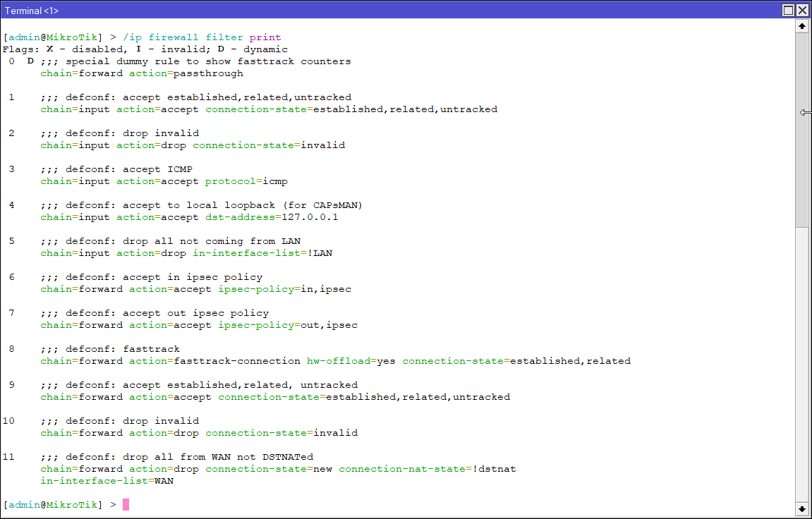Click the terminal cursor at the prompt
Image resolution: width=812 pixels, height=519 pixels.
126,504
